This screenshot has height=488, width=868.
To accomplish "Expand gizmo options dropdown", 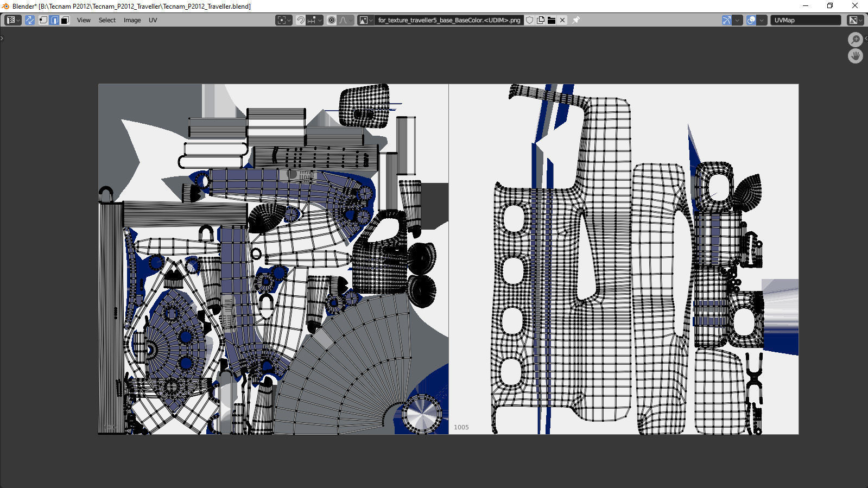I will [x=737, y=20].
